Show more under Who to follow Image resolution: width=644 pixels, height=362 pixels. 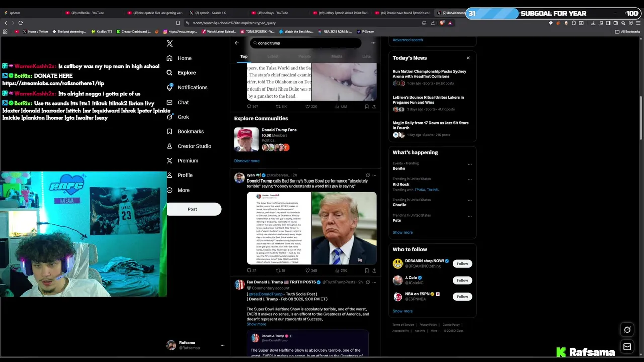pos(403,311)
